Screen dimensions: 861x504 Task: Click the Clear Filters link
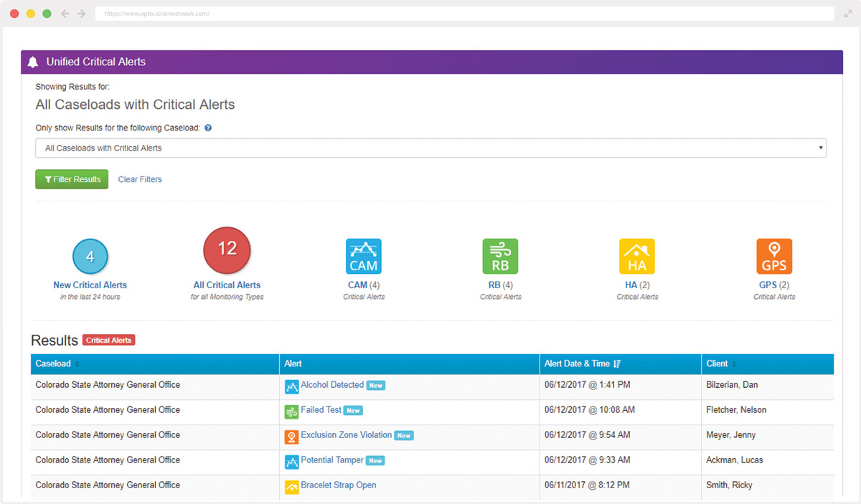140,179
